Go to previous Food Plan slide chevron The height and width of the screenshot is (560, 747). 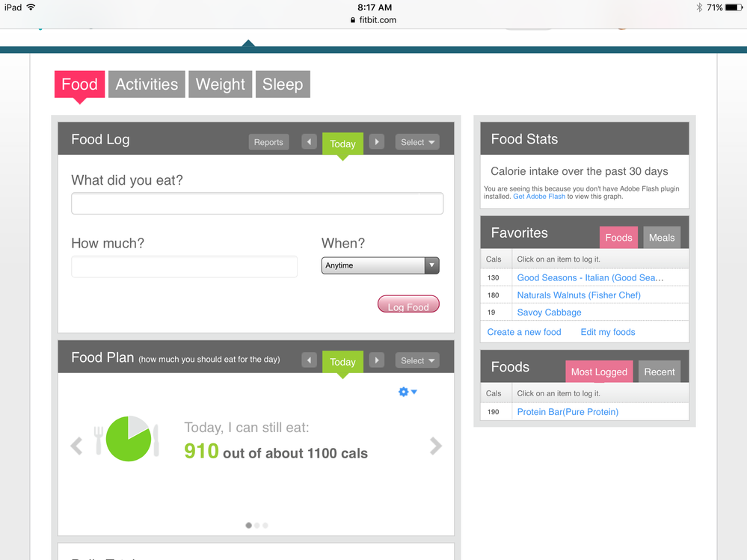tap(76, 446)
